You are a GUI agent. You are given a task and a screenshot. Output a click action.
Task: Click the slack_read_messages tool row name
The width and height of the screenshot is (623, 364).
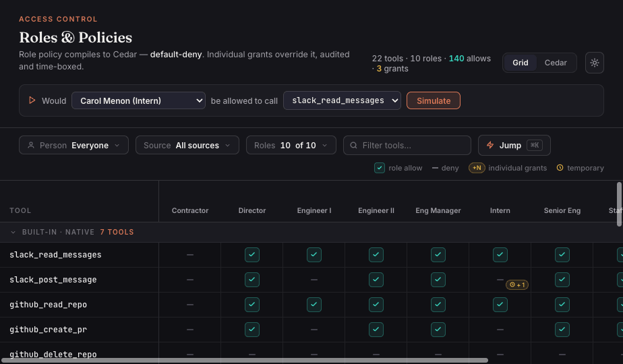click(55, 255)
